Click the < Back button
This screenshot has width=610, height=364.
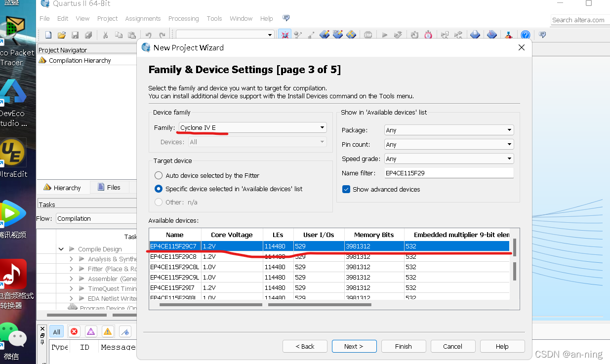305,346
